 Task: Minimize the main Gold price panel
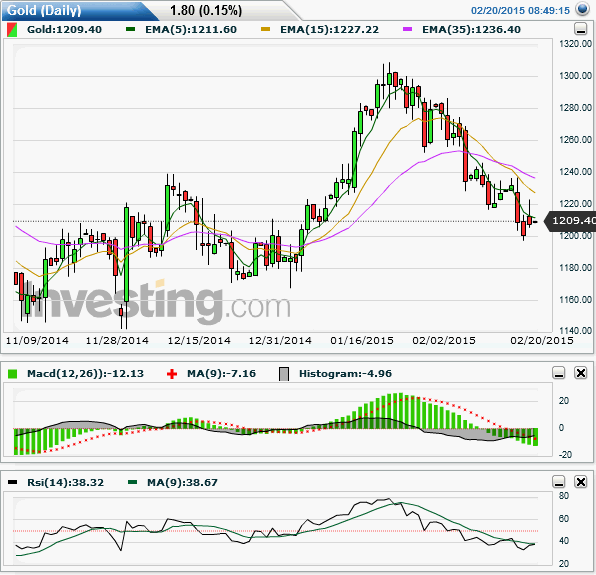[x=580, y=29]
